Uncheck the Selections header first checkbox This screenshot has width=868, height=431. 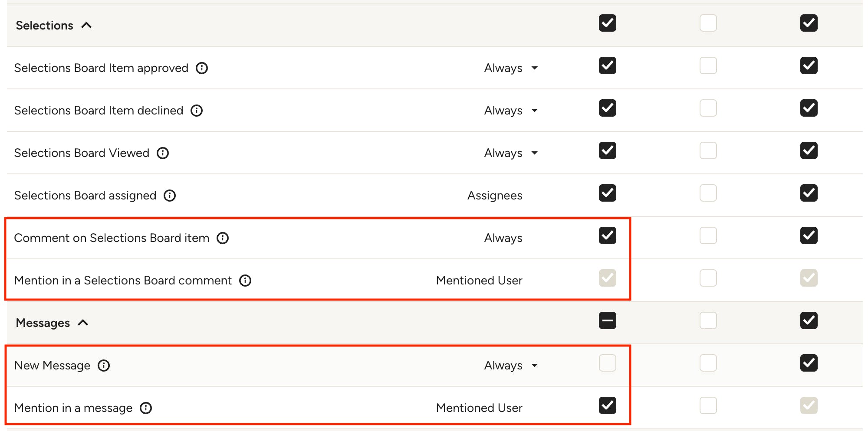[x=608, y=23]
